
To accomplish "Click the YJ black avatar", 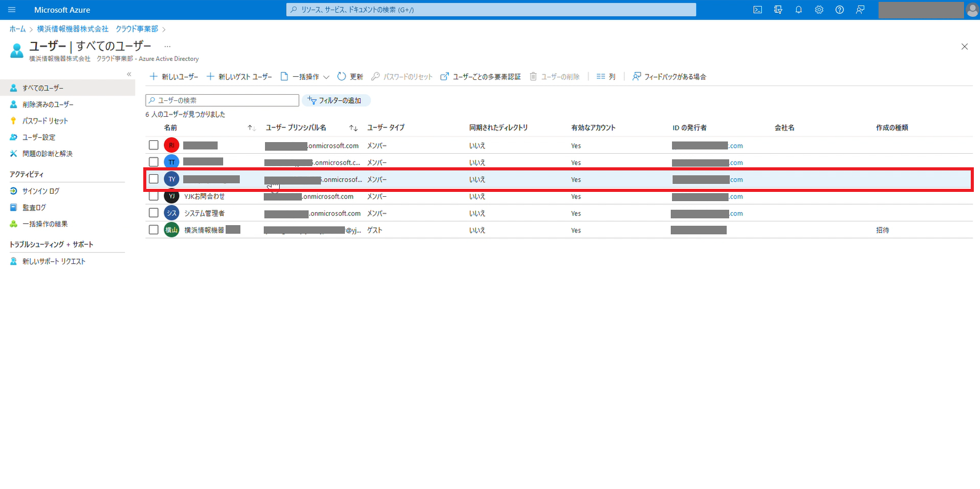I will [x=172, y=196].
